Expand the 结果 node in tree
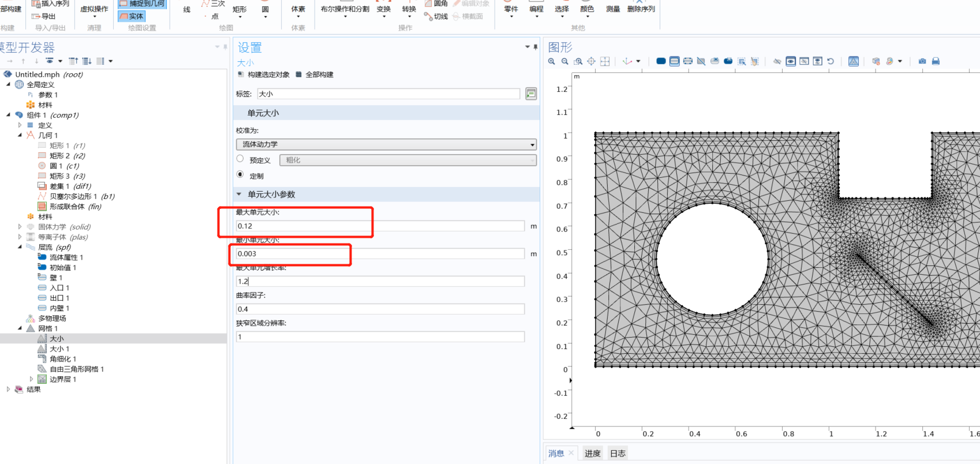Image resolution: width=980 pixels, height=464 pixels. pyautogui.click(x=8, y=390)
